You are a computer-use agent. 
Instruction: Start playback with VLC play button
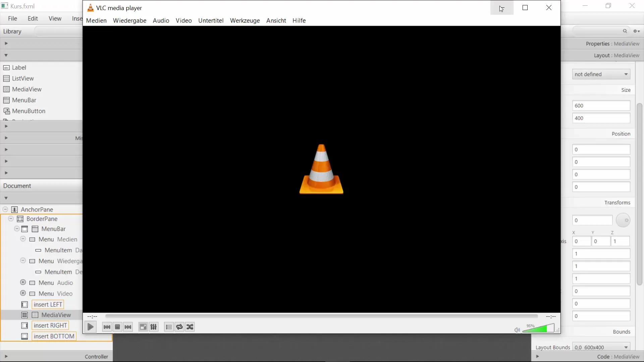[90, 327]
